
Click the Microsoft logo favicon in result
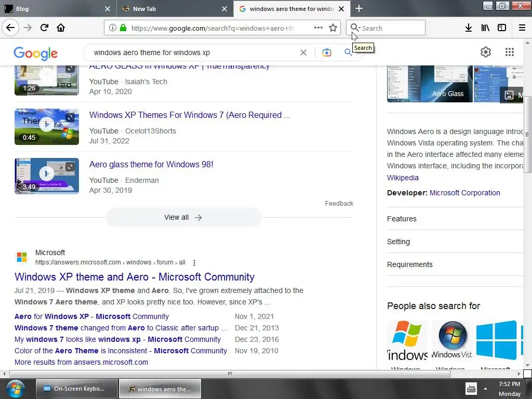click(x=22, y=257)
